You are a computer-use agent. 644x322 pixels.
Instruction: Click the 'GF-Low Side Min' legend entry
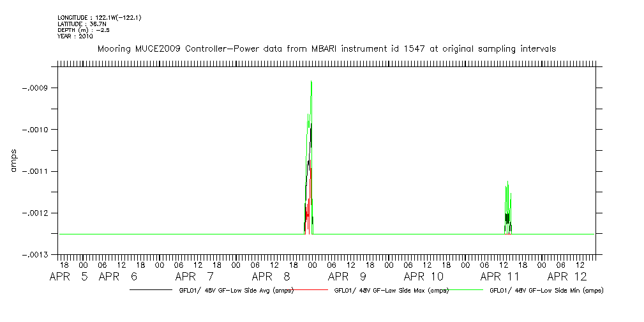pos(546,291)
